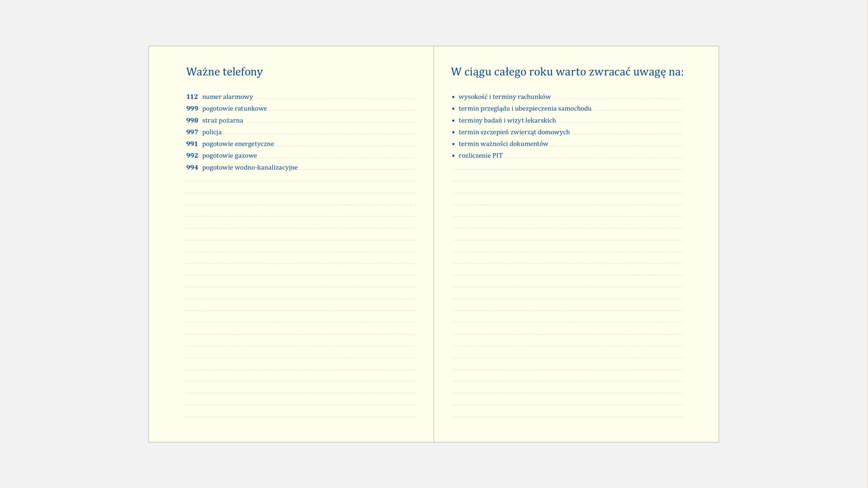Click 'terminy badań i wizyt lekarskich'
Image resolution: width=868 pixels, height=488 pixels.
(507, 120)
